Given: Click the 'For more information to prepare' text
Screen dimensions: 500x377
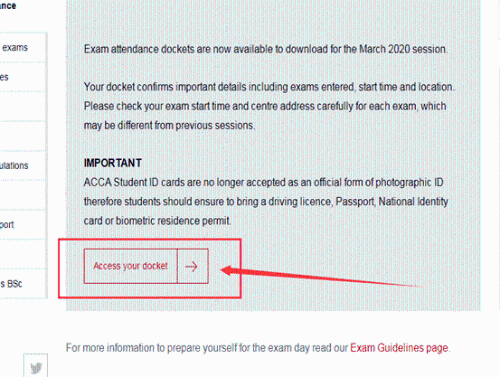Looking at the screenshot, I should tap(207, 348).
